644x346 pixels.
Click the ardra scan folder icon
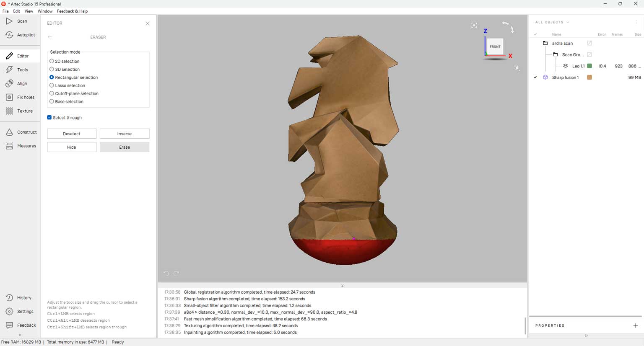coord(545,43)
